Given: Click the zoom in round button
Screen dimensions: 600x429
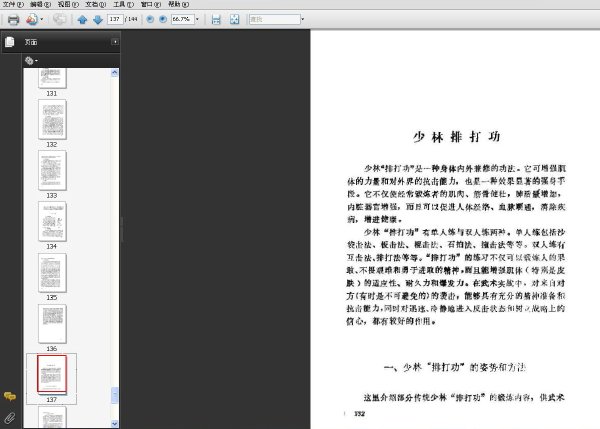Looking at the screenshot, I should (163, 19).
